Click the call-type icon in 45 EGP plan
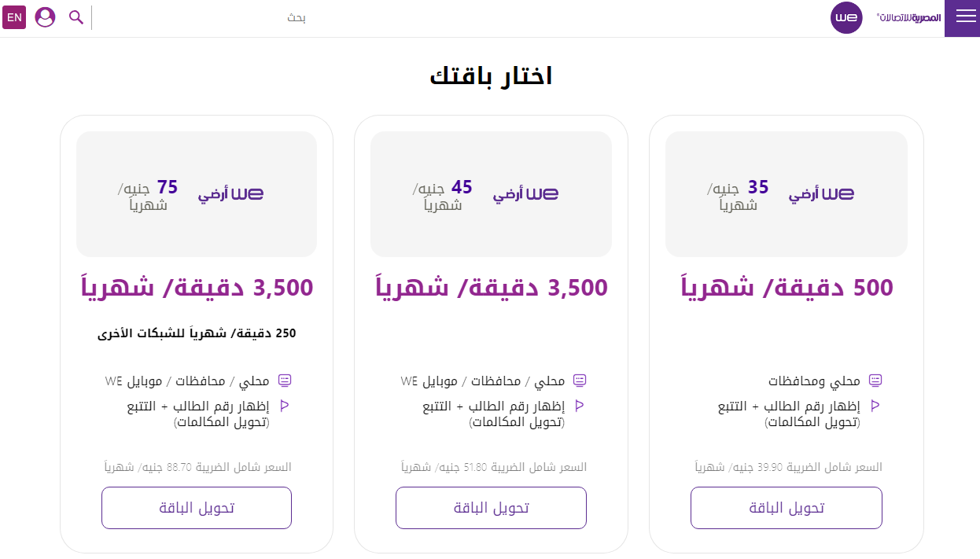Screen dimensions: 980x559 click(580, 381)
